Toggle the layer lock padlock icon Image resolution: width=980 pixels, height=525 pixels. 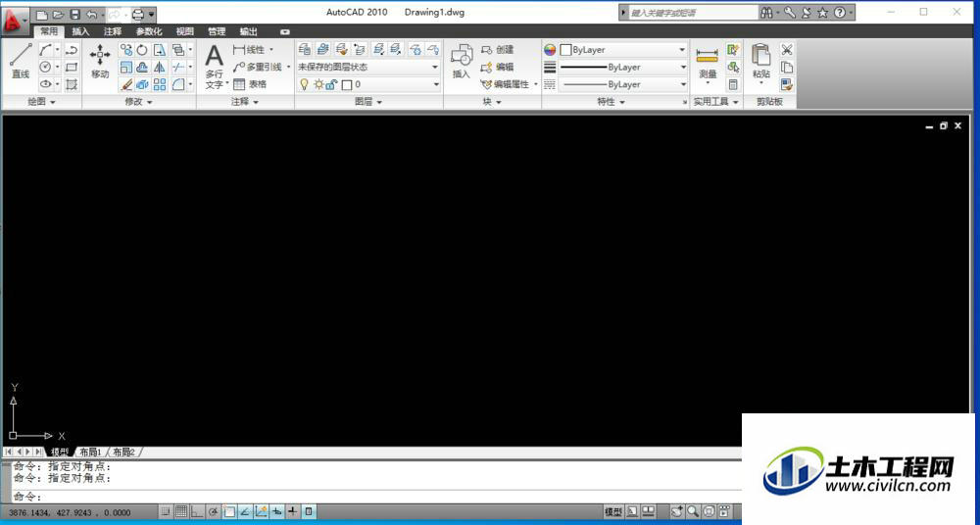[331, 84]
